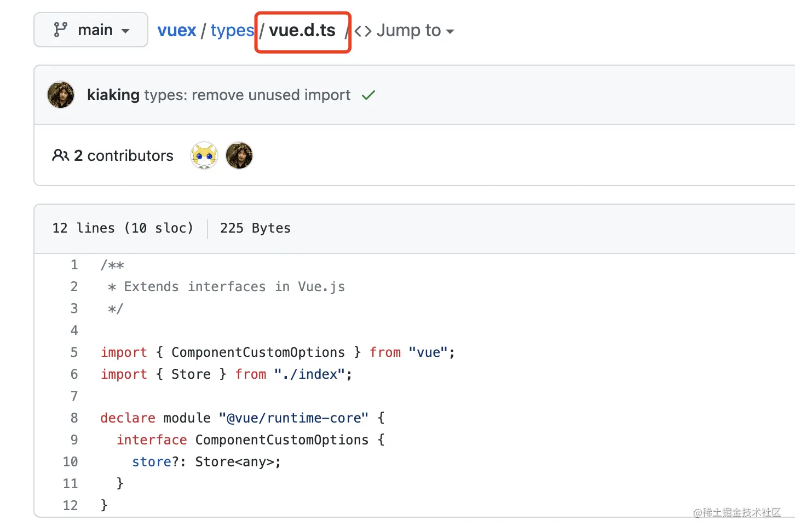This screenshot has height=532, width=795.
Task: Click the green commit status checkmark
Action: [x=368, y=95]
